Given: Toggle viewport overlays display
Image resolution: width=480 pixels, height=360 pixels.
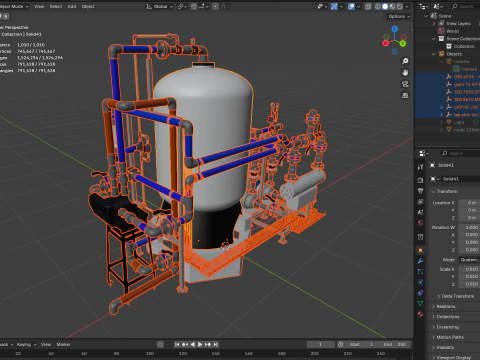Looking at the screenshot, I should [x=351, y=6].
